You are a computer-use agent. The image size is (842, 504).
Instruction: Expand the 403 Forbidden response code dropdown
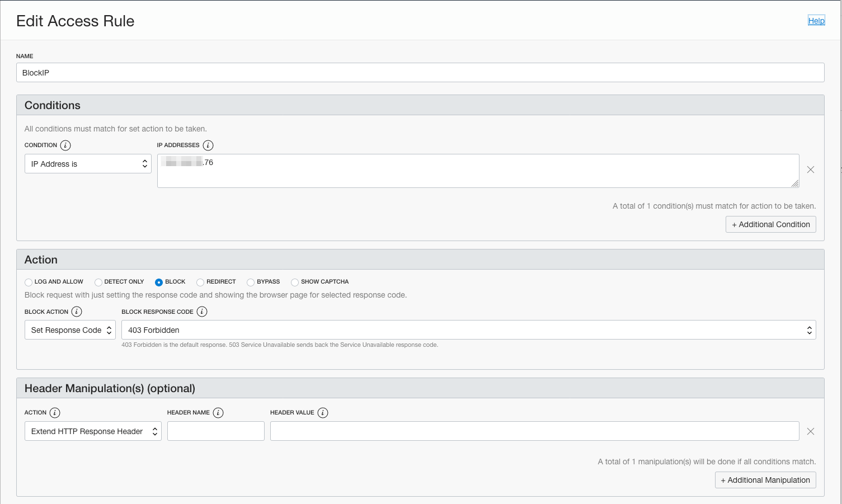[x=468, y=330]
